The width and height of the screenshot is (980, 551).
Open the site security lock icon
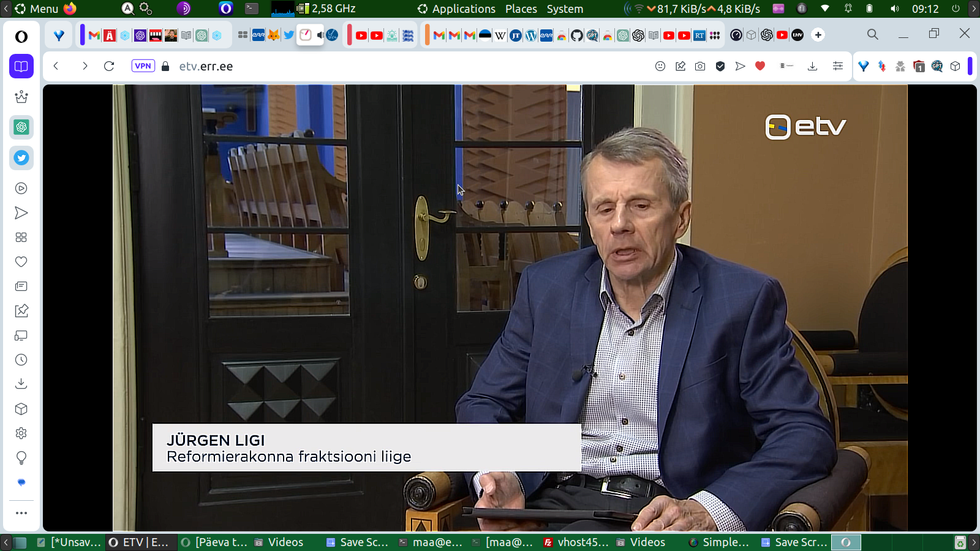[x=165, y=66]
